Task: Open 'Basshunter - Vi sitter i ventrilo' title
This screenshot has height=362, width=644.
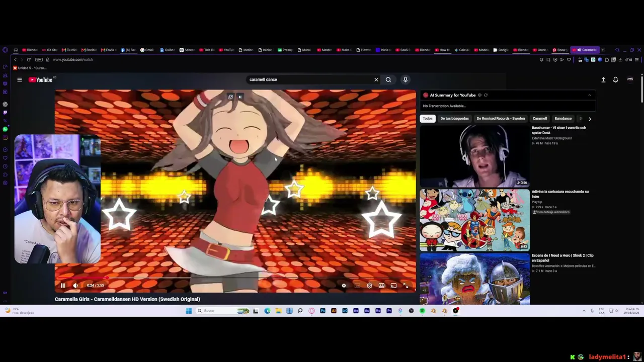Action: coord(559,130)
